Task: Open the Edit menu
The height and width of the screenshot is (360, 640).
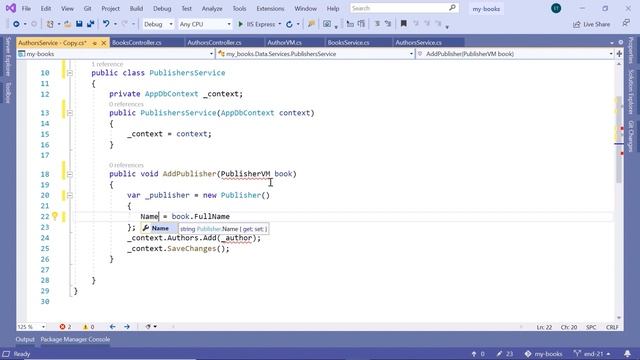Action: [46, 9]
